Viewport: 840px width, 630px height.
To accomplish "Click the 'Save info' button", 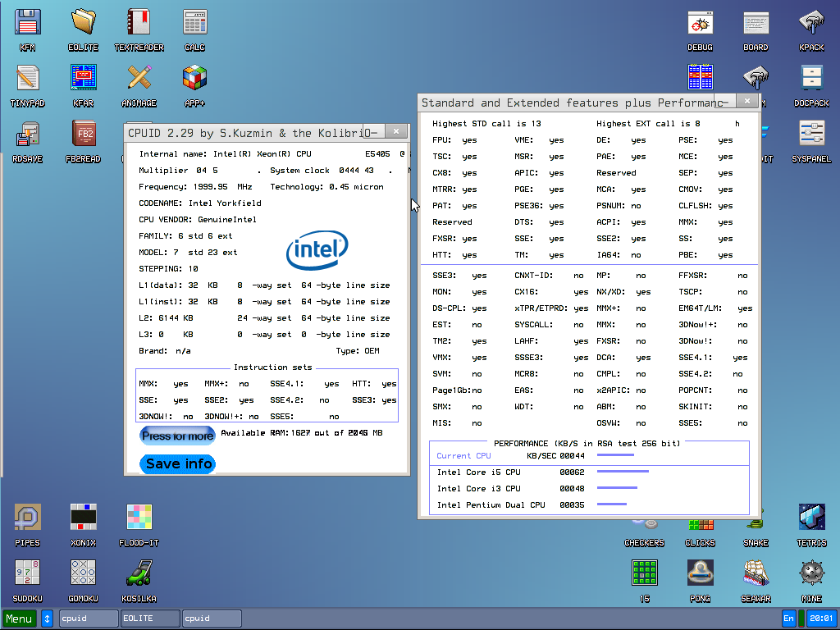I will 178,463.
